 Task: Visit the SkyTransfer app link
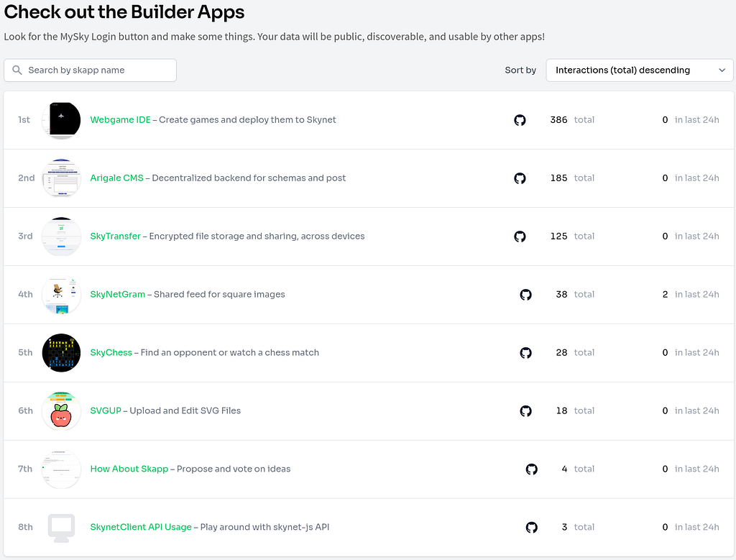coord(115,237)
